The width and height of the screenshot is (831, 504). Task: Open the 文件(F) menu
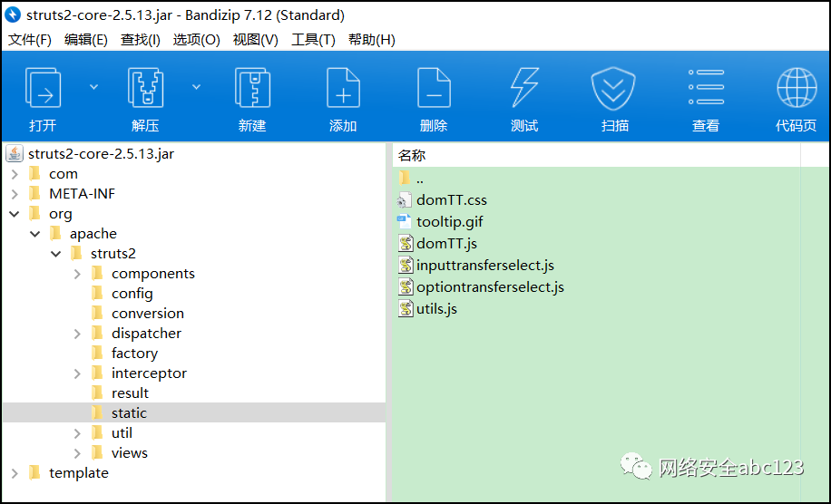point(30,40)
